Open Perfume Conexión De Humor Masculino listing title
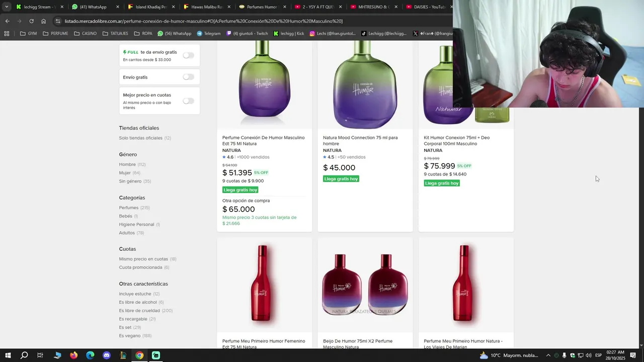The width and height of the screenshot is (644, 362). (264, 141)
